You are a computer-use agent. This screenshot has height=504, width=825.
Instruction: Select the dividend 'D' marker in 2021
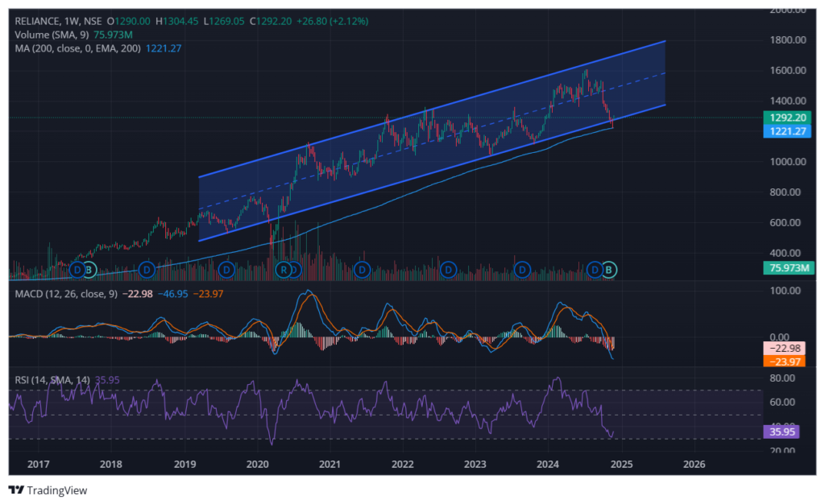point(362,268)
